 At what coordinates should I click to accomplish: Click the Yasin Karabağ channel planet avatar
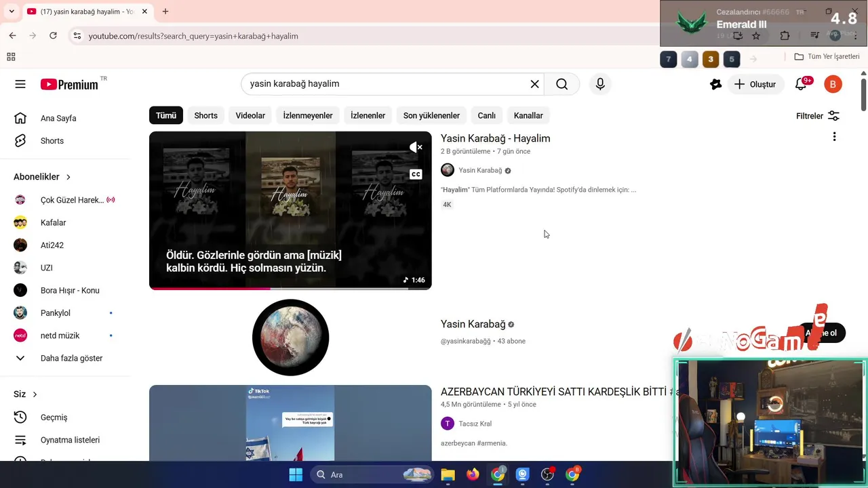(x=290, y=338)
